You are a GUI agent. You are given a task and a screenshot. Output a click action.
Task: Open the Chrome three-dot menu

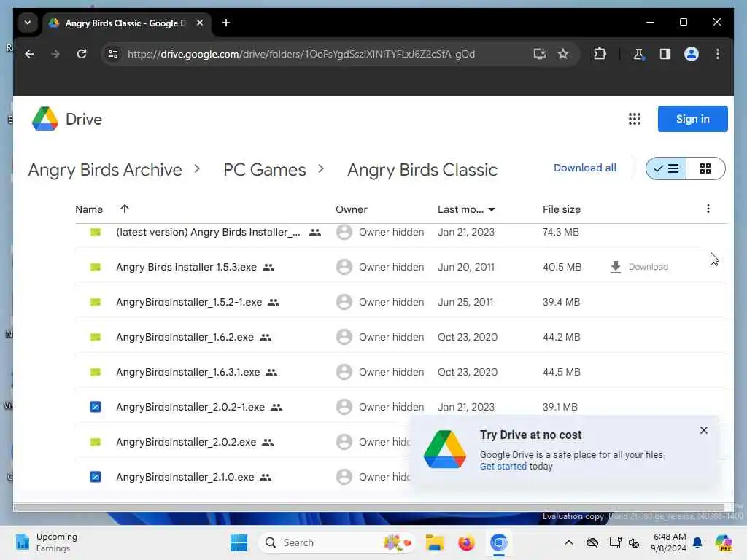718,54
